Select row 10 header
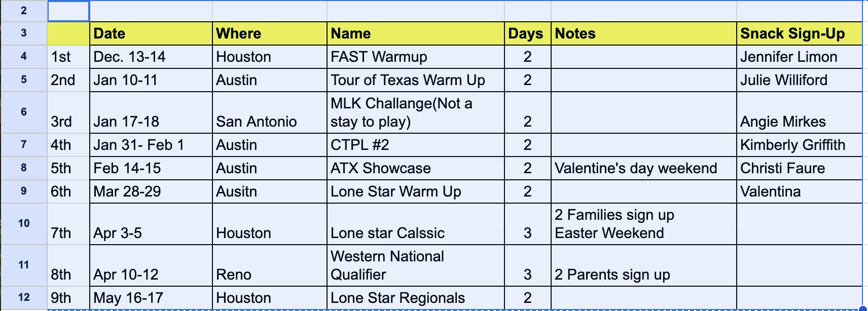868x311 pixels. click(x=24, y=223)
